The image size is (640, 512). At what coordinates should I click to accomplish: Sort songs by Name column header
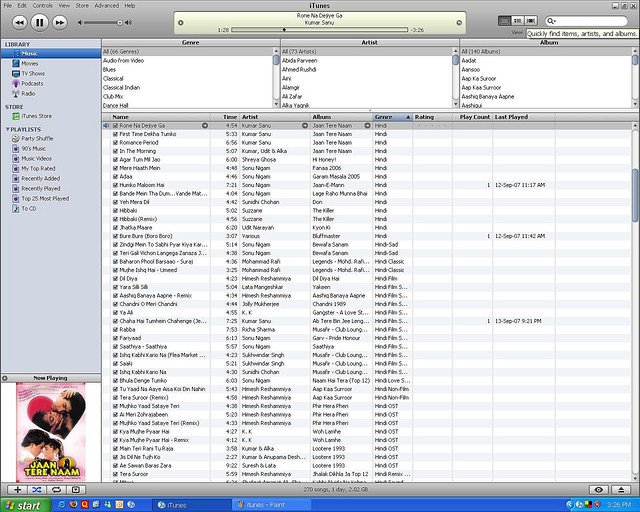point(160,117)
